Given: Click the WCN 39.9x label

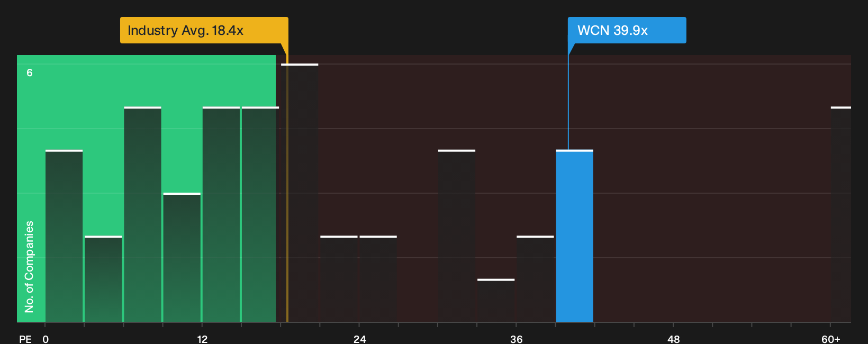Looking at the screenshot, I should pyautogui.click(x=627, y=30).
